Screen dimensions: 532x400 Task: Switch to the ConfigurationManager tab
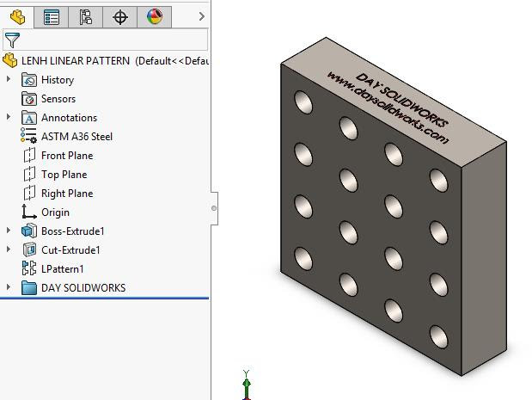(85, 16)
